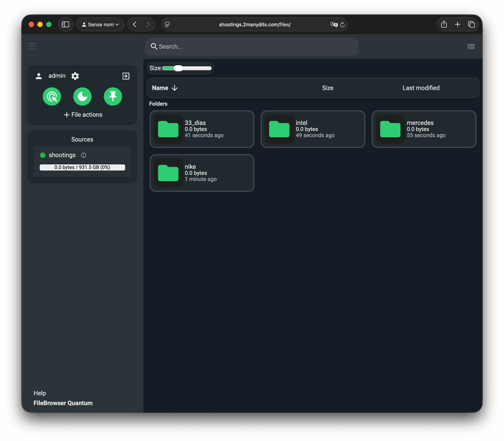Sort files by Last modified column
The image size is (504, 441).
click(420, 88)
